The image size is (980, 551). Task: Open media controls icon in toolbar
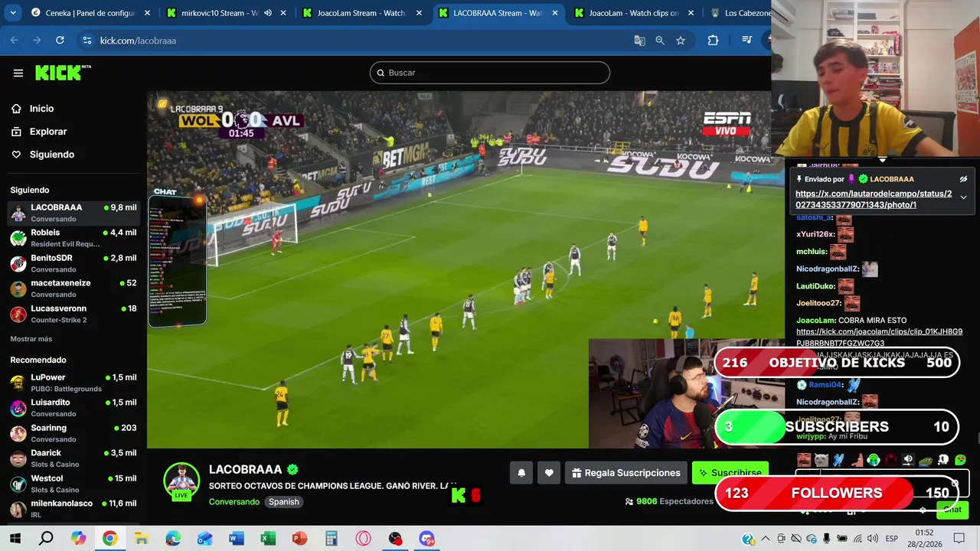747,41
